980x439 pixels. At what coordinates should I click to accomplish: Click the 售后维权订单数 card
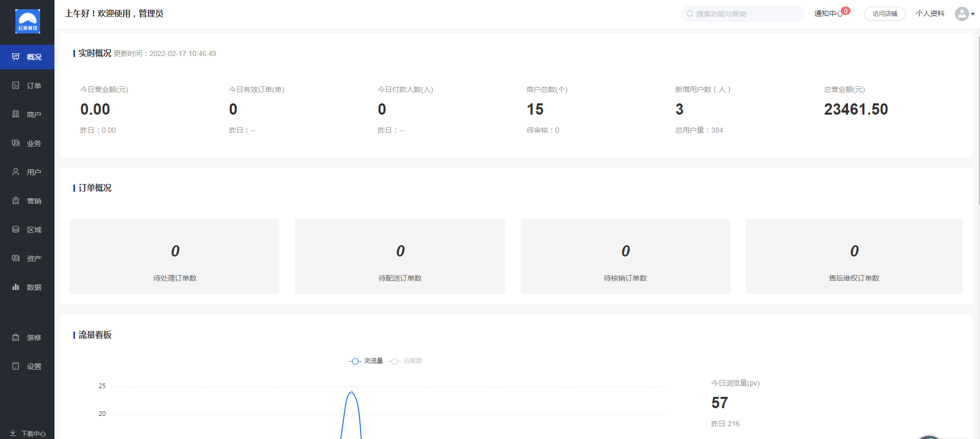click(x=854, y=257)
